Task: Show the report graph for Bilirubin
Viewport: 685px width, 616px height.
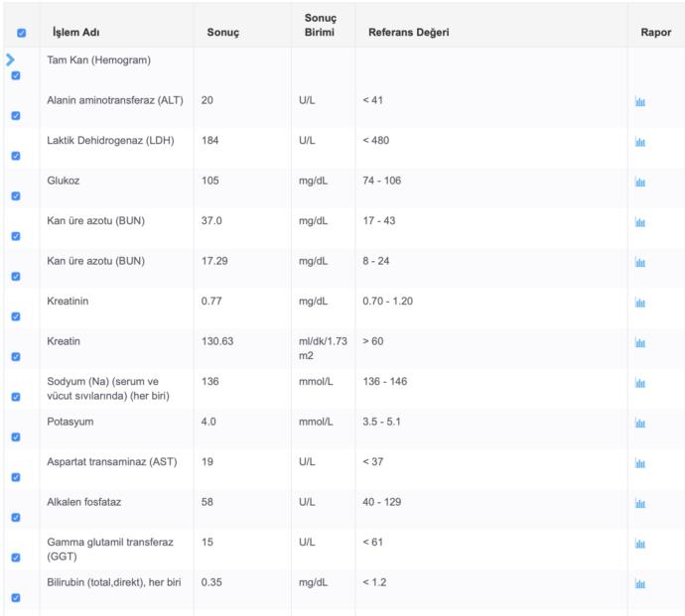Action: tap(640, 583)
